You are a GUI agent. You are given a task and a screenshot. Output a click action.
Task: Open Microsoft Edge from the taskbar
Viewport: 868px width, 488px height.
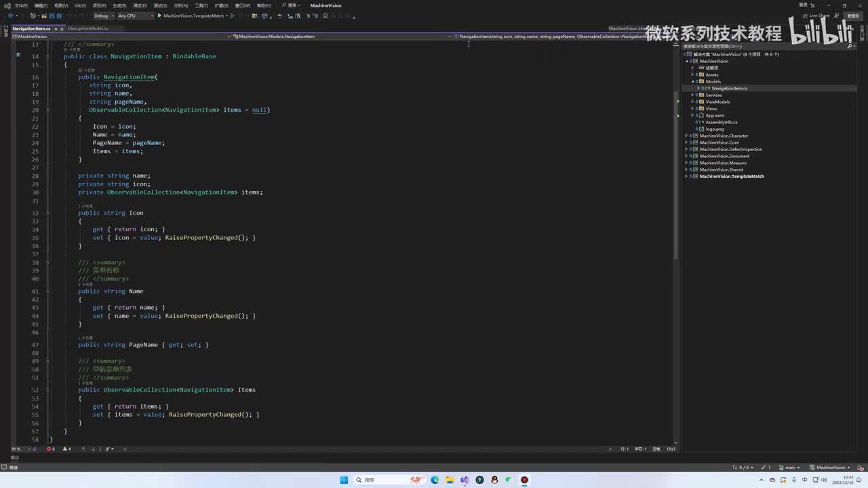click(x=435, y=480)
